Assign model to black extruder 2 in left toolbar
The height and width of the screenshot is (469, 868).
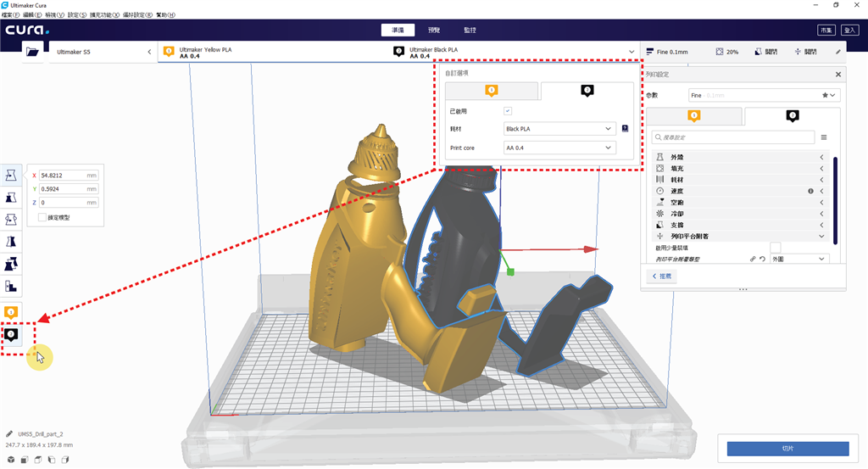click(11, 335)
